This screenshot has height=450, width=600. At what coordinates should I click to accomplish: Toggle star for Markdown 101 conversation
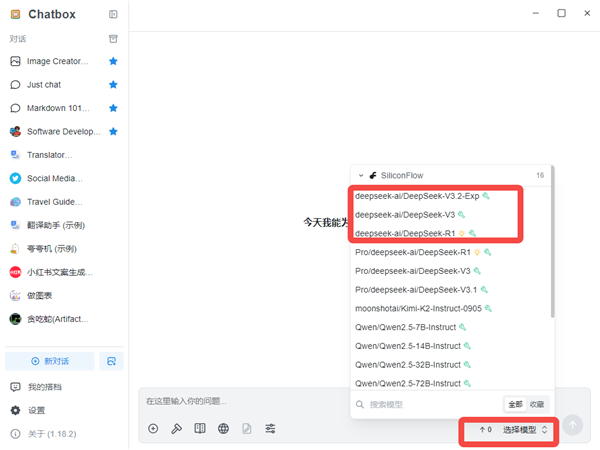113,108
